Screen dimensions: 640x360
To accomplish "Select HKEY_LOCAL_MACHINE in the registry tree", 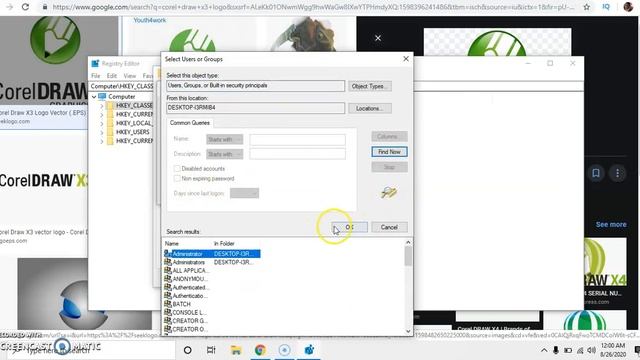I will tap(134, 123).
